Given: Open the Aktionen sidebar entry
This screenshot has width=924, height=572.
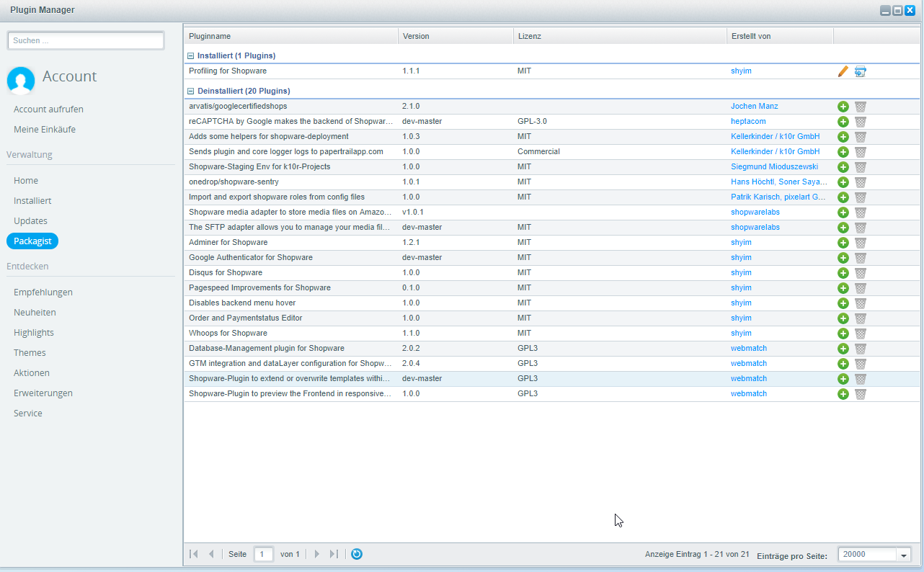Looking at the screenshot, I should pos(32,373).
